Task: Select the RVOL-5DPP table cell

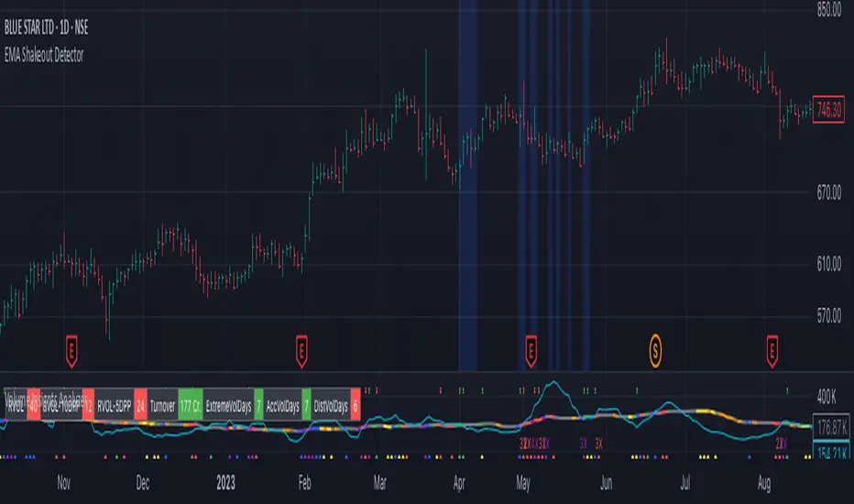Action: (x=114, y=406)
